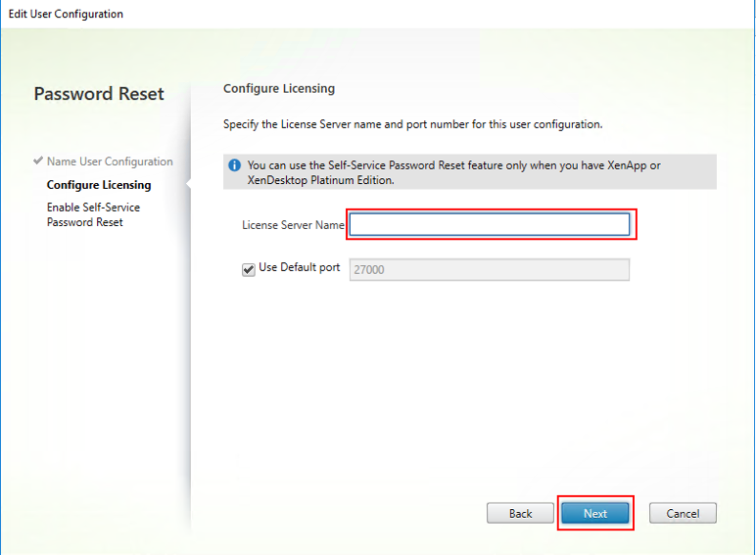Click the Password Reset title
Viewport: 756px width, 555px height.
99,93
